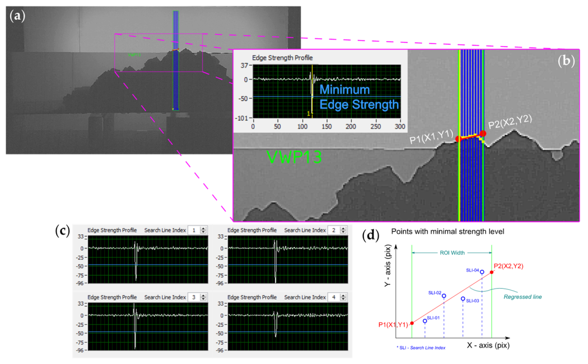
Task: Click the SLI-01 data point
Action: pos(425,321)
